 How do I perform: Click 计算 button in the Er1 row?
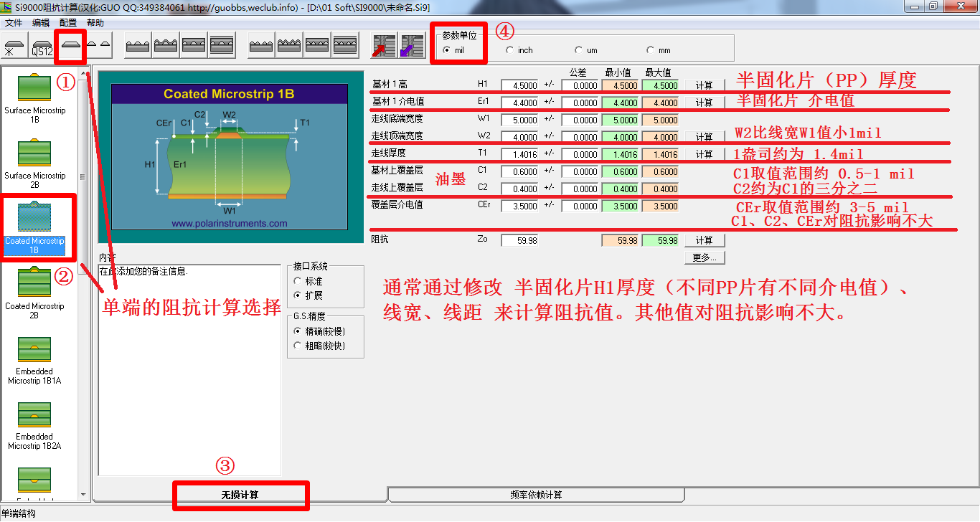point(705,103)
